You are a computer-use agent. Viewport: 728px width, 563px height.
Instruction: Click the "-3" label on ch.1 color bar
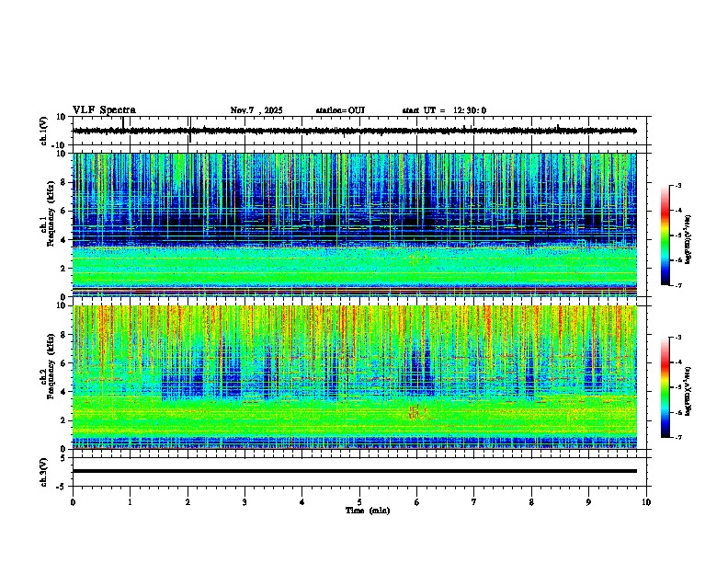[x=677, y=185]
